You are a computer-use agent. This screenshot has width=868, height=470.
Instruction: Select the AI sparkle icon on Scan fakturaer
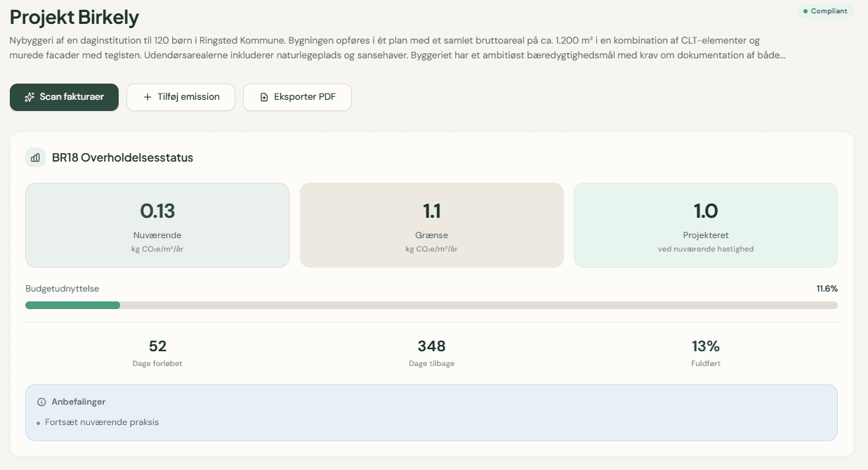(x=29, y=97)
